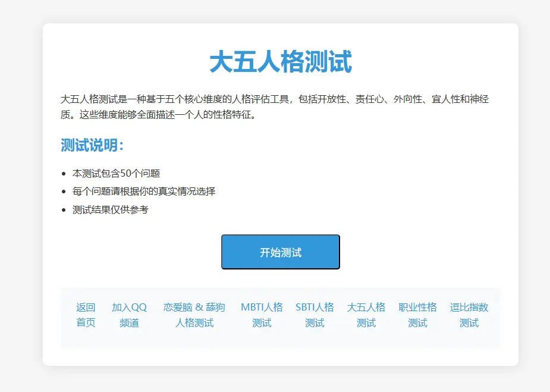Screen dimensions: 550x392
Task: Select the SBTI test in the nav bar
Action: point(315,315)
